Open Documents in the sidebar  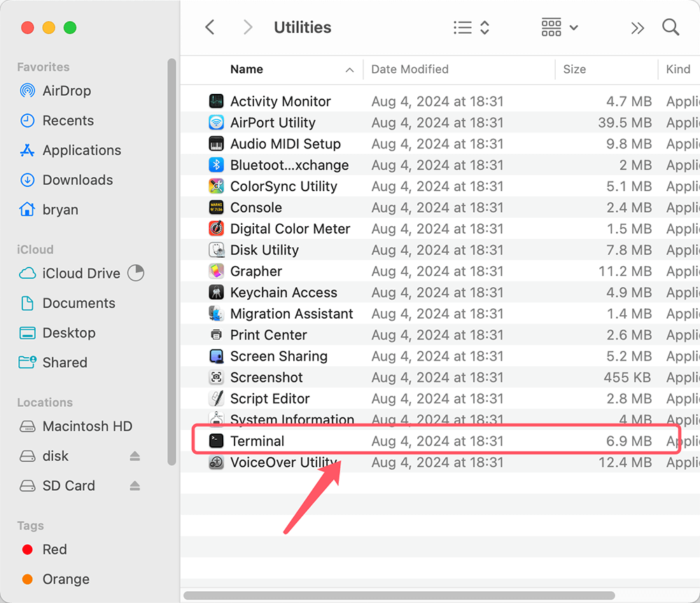point(67,303)
